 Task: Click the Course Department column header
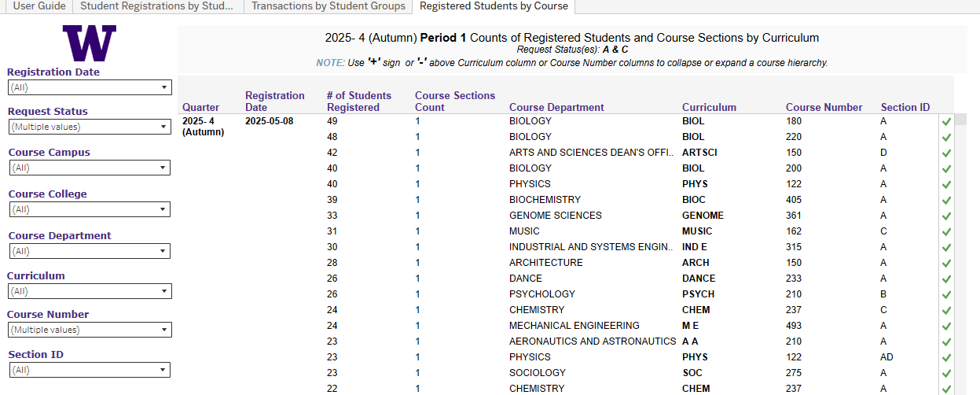tap(556, 107)
